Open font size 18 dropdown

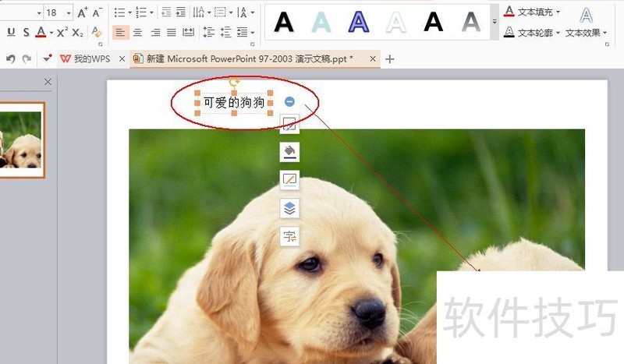69,13
